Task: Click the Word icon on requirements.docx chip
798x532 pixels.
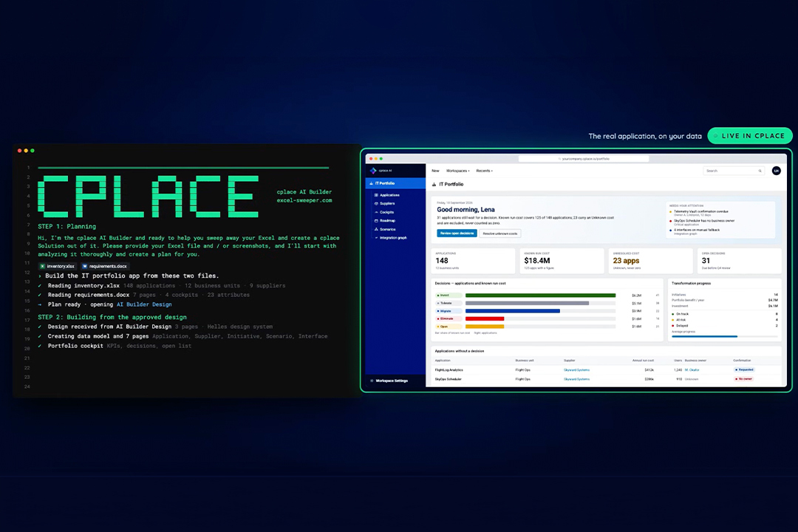Action: (84, 266)
